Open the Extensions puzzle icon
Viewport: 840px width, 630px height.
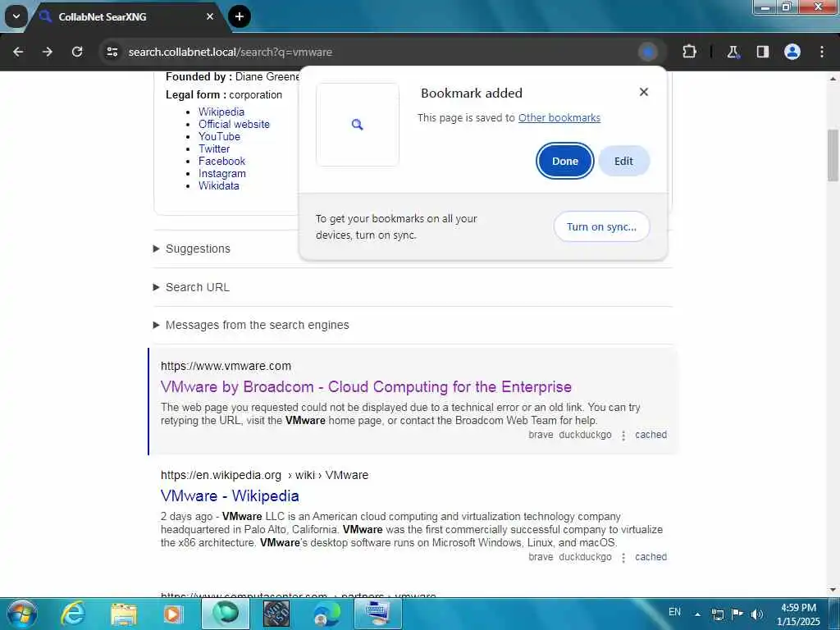click(x=689, y=52)
